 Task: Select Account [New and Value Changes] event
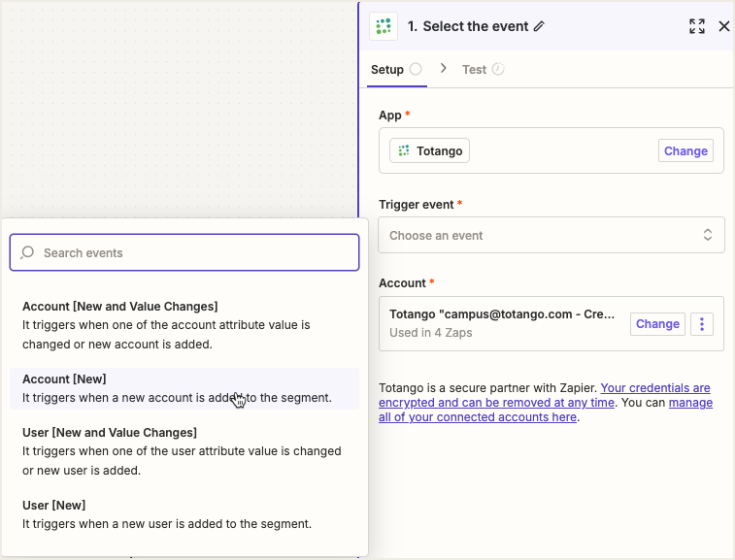(x=184, y=325)
